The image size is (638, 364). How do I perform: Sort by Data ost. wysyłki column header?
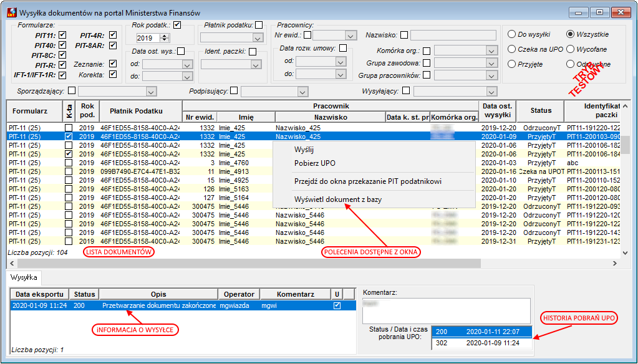498,110
